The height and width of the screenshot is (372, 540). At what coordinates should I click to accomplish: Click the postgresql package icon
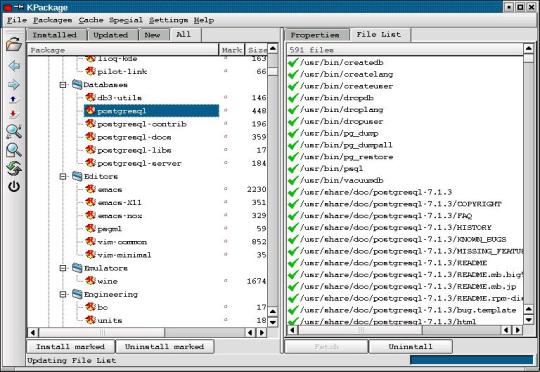click(90, 111)
